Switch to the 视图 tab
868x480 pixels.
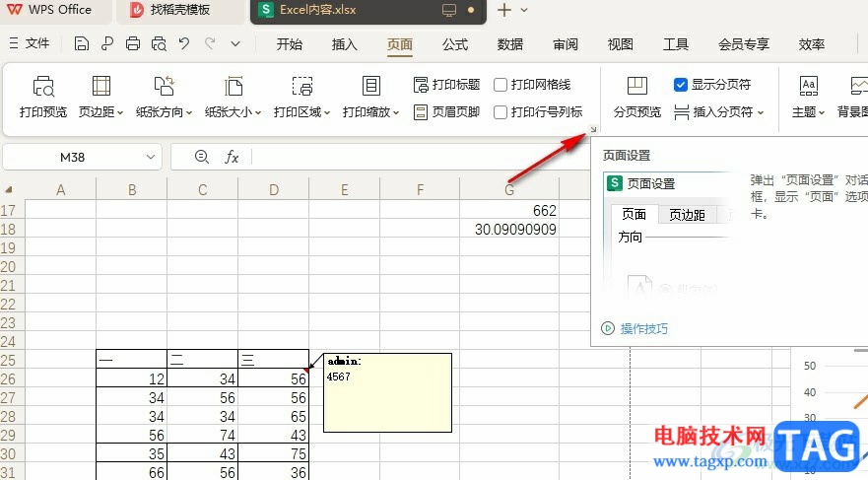620,44
